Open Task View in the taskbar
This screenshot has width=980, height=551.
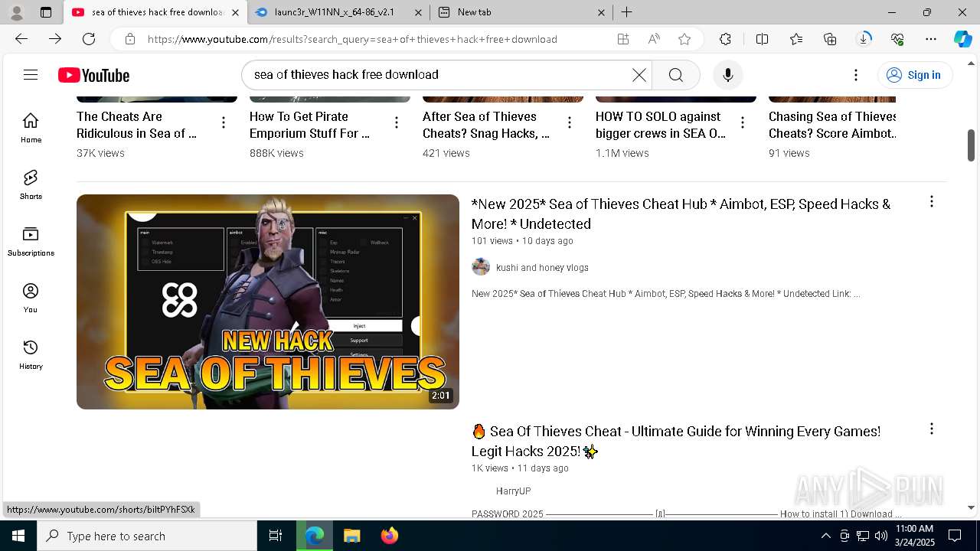(276, 536)
